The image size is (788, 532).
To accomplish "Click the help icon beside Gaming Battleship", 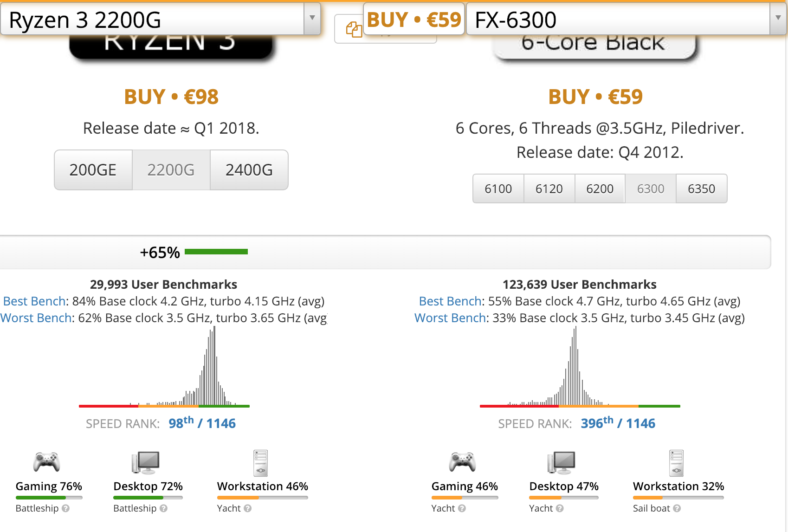I will coord(66,508).
